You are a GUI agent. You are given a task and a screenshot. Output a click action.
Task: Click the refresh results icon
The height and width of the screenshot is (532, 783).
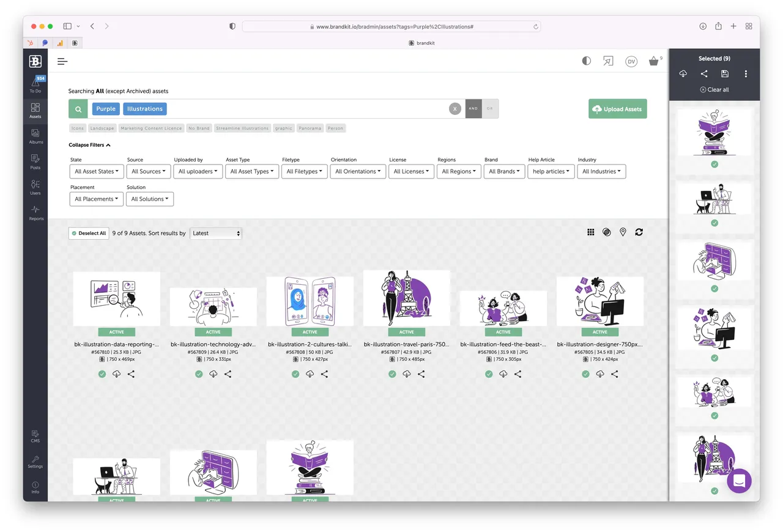tap(639, 232)
